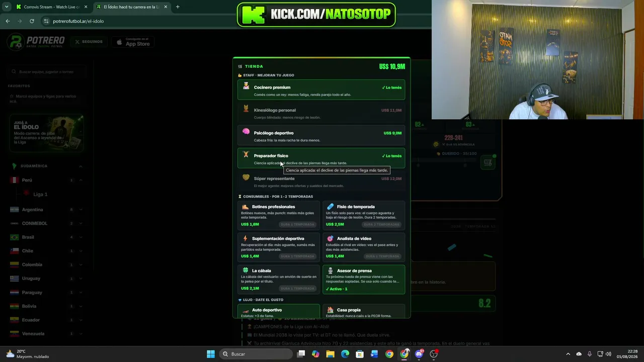Viewport: 644px width, 362px height.
Task: Click the Windows taskbar search box
Action: 256,354
